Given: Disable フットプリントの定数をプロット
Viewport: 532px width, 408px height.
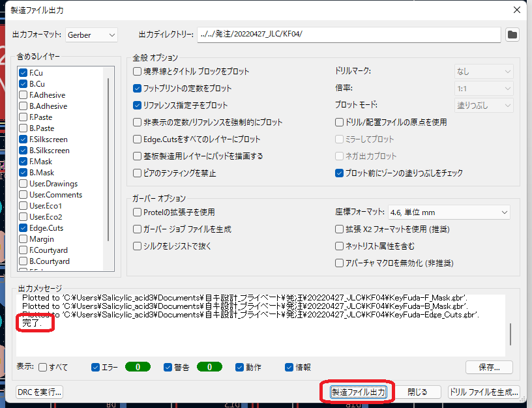Looking at the screenshot, I should pyautogui.click(x=137, y=88).
